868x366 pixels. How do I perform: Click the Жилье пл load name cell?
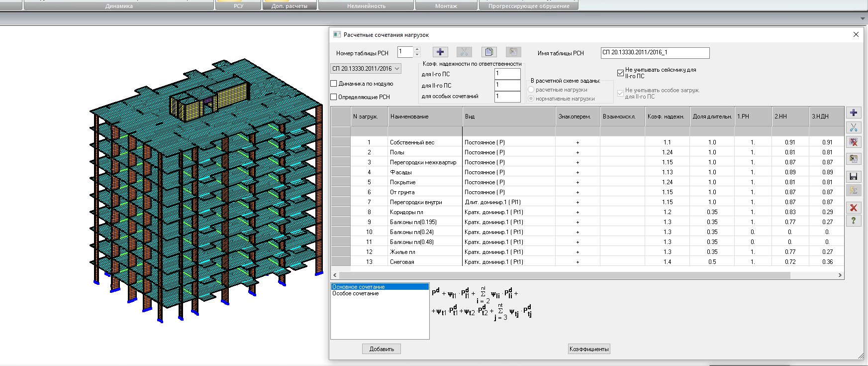point(425,252)
